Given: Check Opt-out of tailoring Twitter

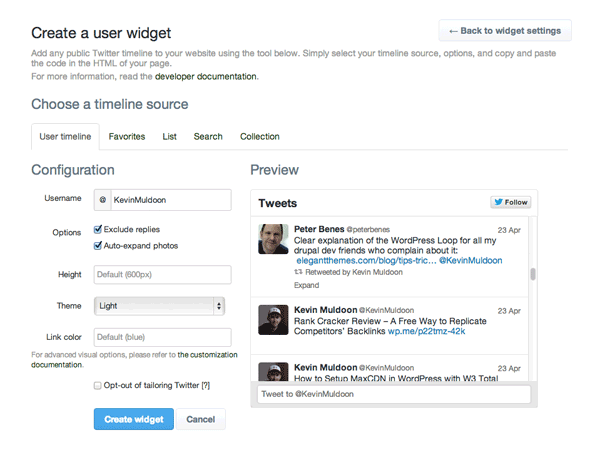Looking at the screenshot, I should [x=98, y=385].
